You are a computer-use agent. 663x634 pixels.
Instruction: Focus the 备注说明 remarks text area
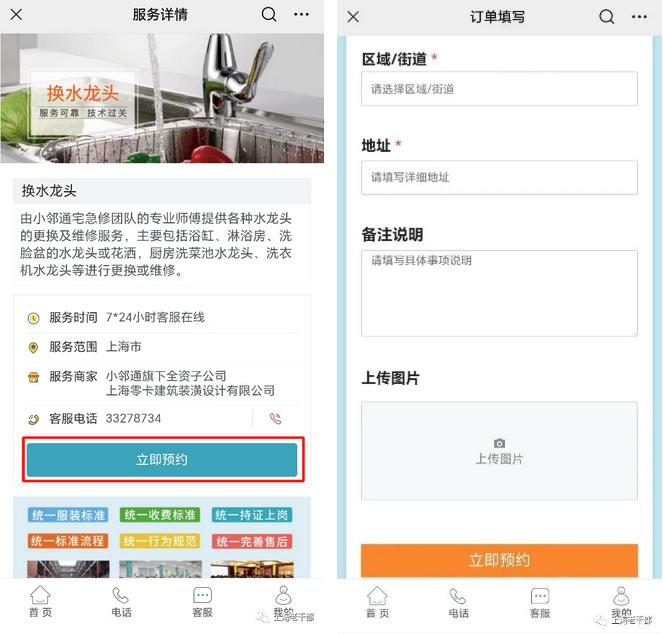(x=499, y=294)
